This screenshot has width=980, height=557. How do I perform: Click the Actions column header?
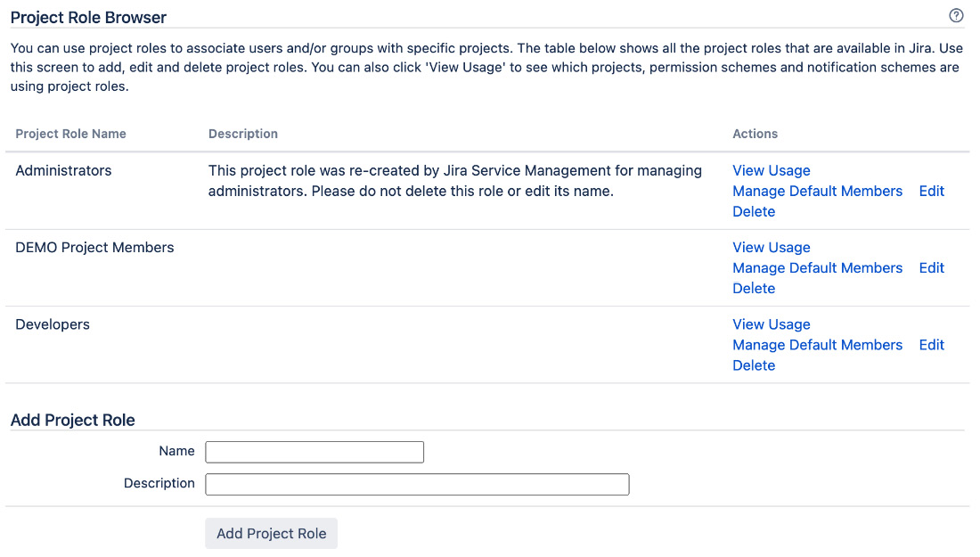pos(755,134)
